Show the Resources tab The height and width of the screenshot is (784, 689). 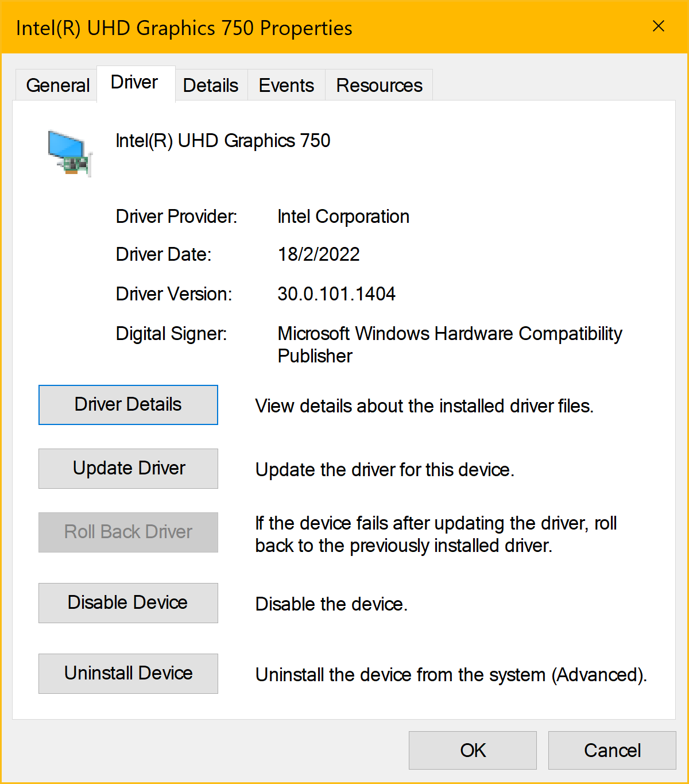point(379,86)
